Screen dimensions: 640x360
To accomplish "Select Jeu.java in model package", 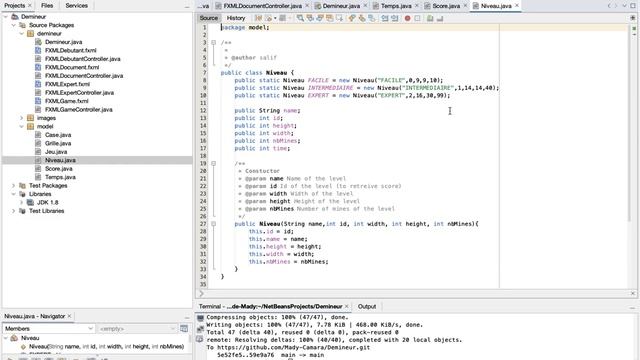I will pos(56,152).
